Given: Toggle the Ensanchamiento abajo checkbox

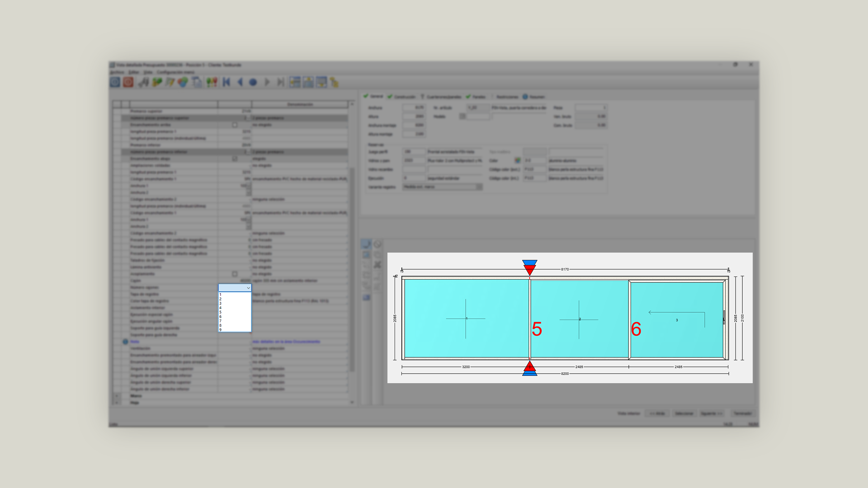Looking at the screenshot, I should 235,159.
